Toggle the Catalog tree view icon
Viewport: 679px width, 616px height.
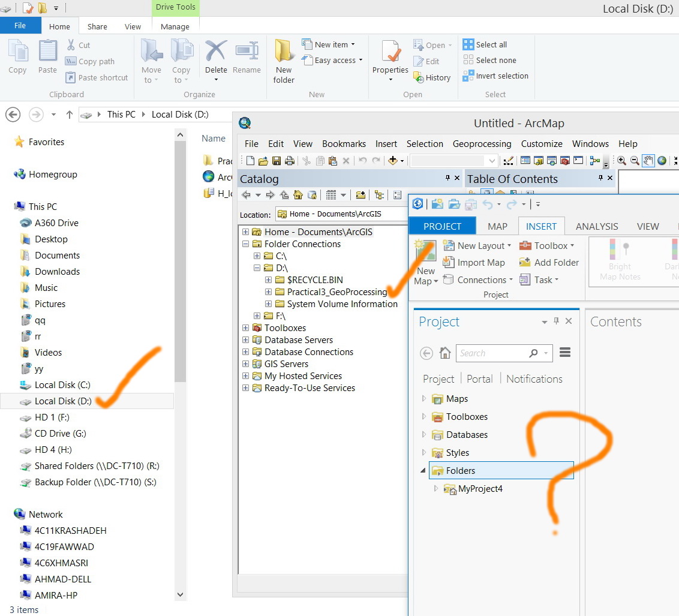(379, 195)
